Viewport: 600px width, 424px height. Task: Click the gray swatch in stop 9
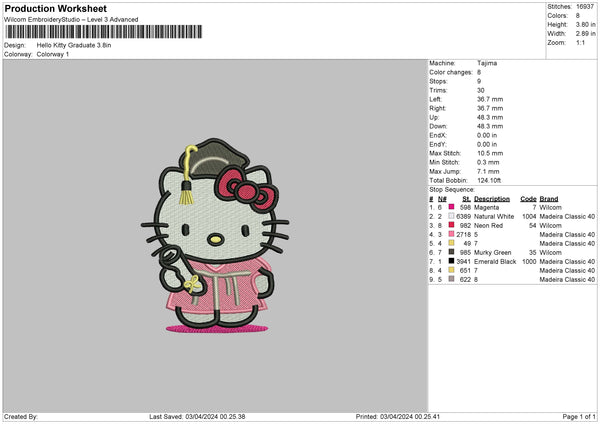tap(452, 279)
